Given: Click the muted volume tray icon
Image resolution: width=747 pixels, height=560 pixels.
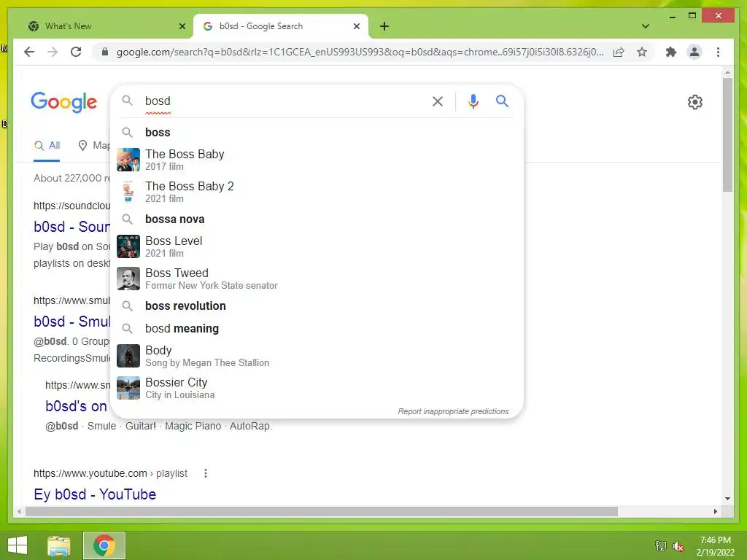Looking at the screenshot, I should 678,546.
